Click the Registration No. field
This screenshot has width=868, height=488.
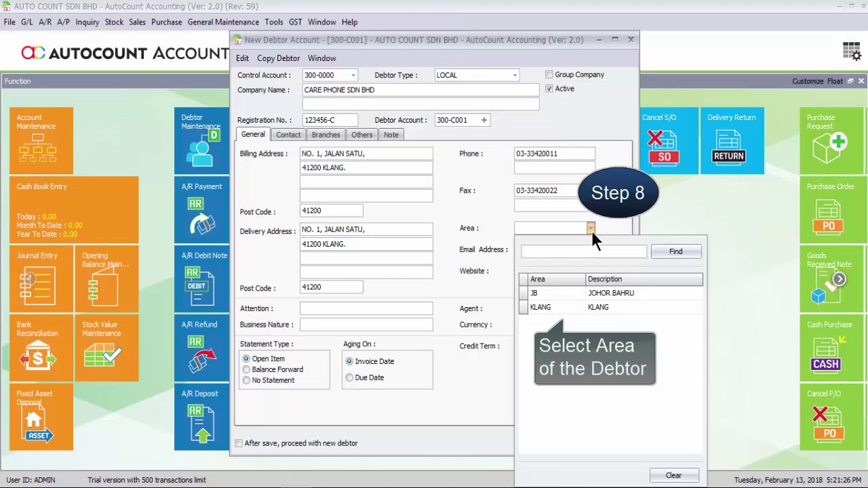point(330,120)
